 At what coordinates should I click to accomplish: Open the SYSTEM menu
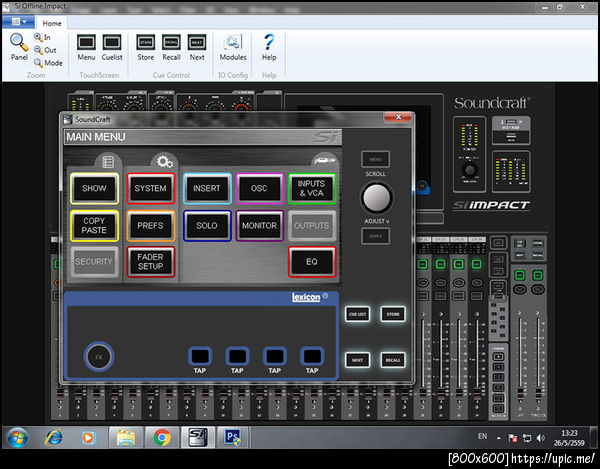coord(151,188)
